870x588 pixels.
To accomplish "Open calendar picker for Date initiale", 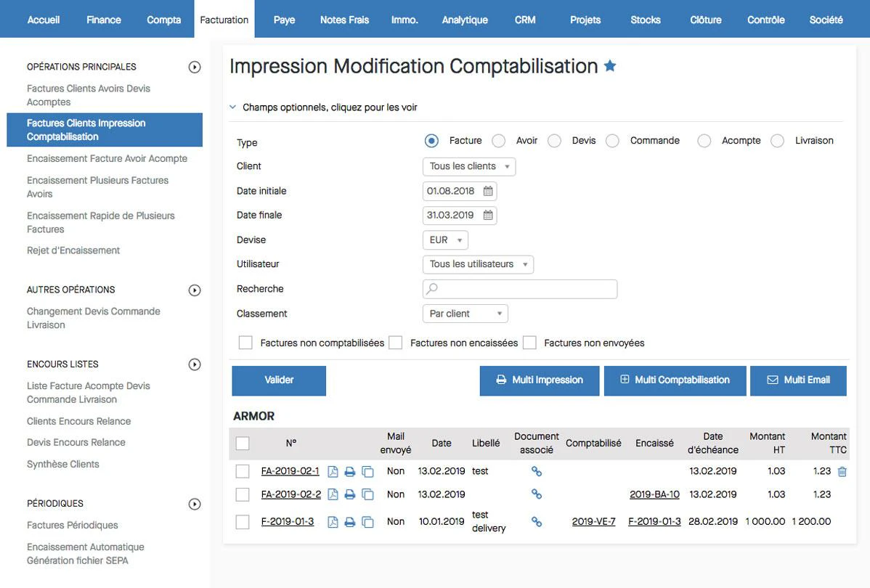I will point(488,191).
